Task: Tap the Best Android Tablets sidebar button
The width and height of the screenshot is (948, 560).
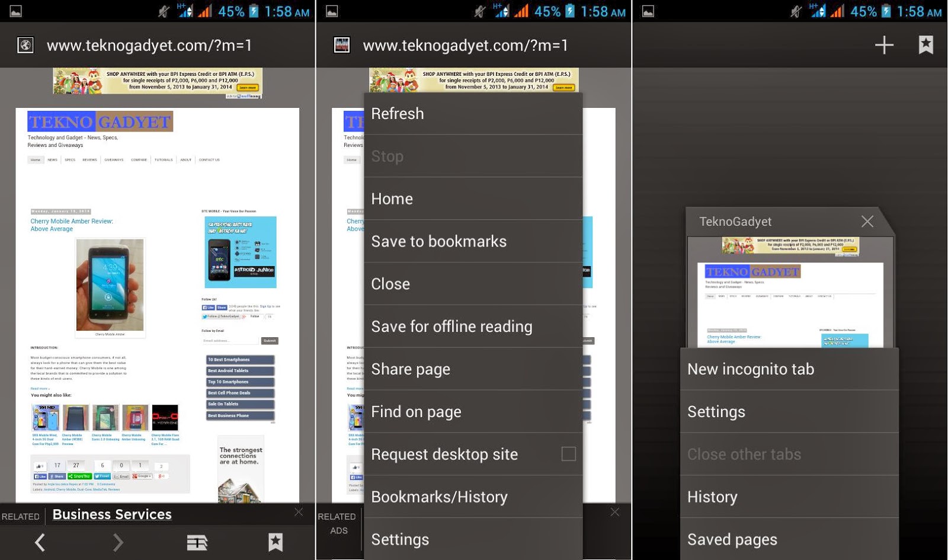Action: click(x=240, y=371)
